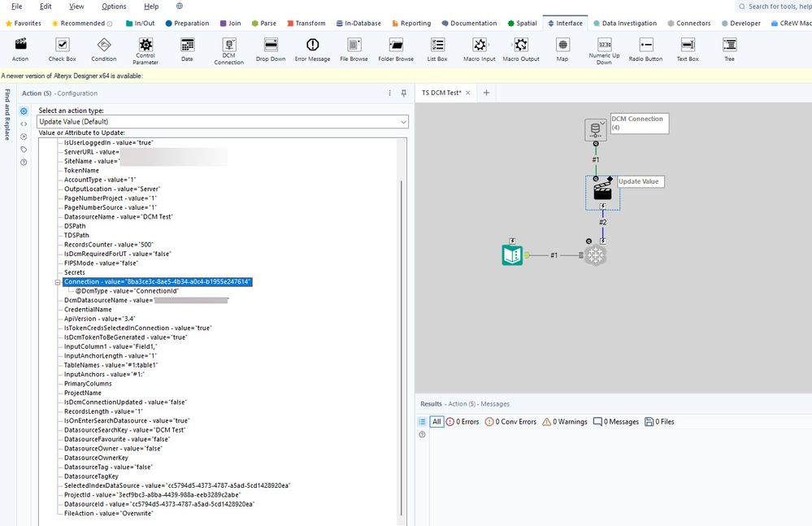812x526 pixels.
Task: Collapse the Connection tree node
Action: click(x=58, y=282)
